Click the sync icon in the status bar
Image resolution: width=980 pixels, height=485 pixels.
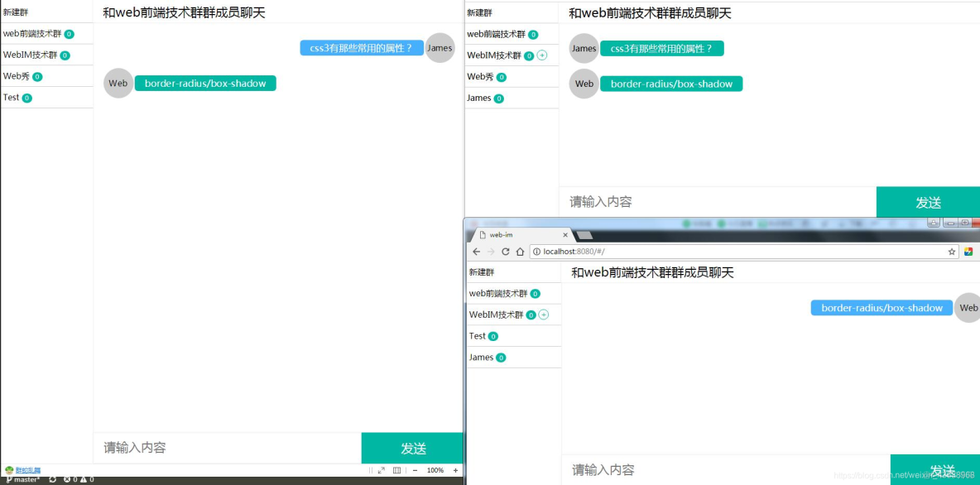pyautogui.click(x=52, y=479)
